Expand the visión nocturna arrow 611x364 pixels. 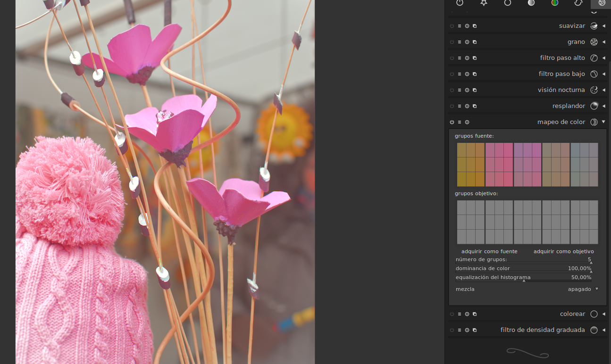tap(604, 90)
